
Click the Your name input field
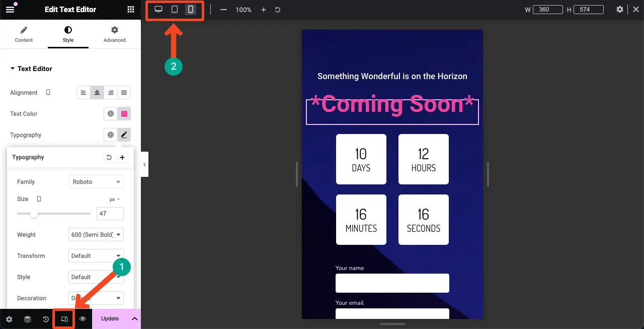click(392, 283)
